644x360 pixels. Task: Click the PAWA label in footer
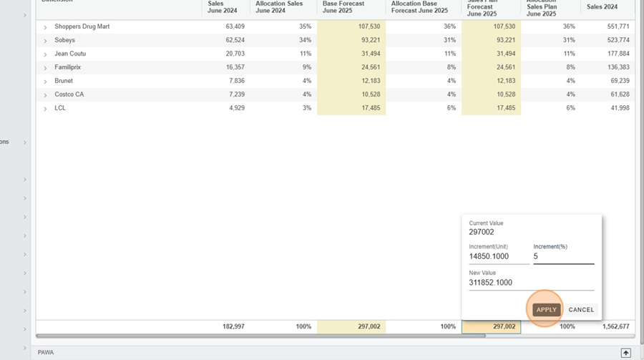pos(46,353)
